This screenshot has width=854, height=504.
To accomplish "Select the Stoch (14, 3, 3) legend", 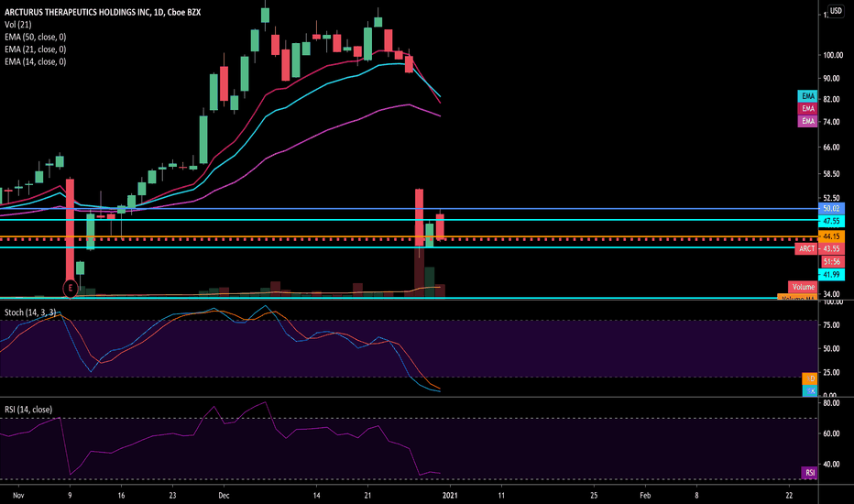I will (30, 312).
